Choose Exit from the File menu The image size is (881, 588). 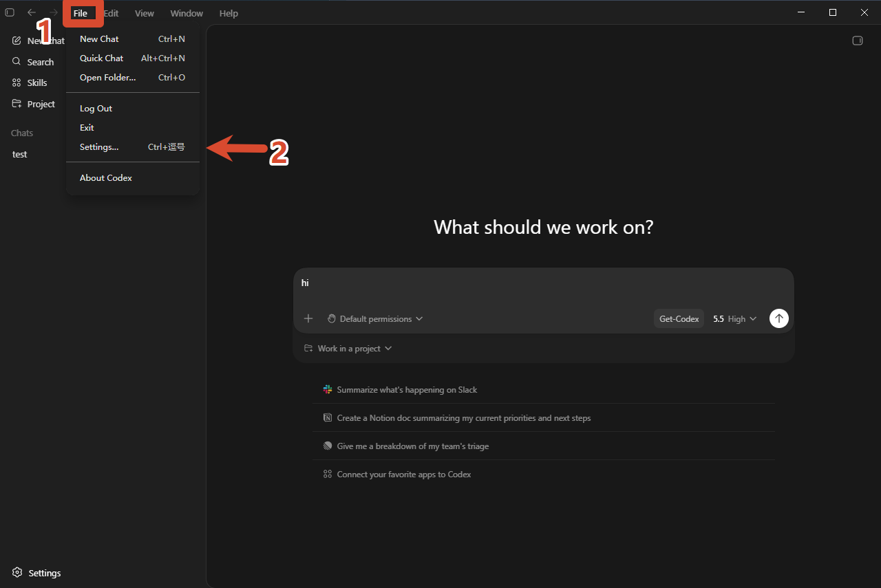[133, 128]
